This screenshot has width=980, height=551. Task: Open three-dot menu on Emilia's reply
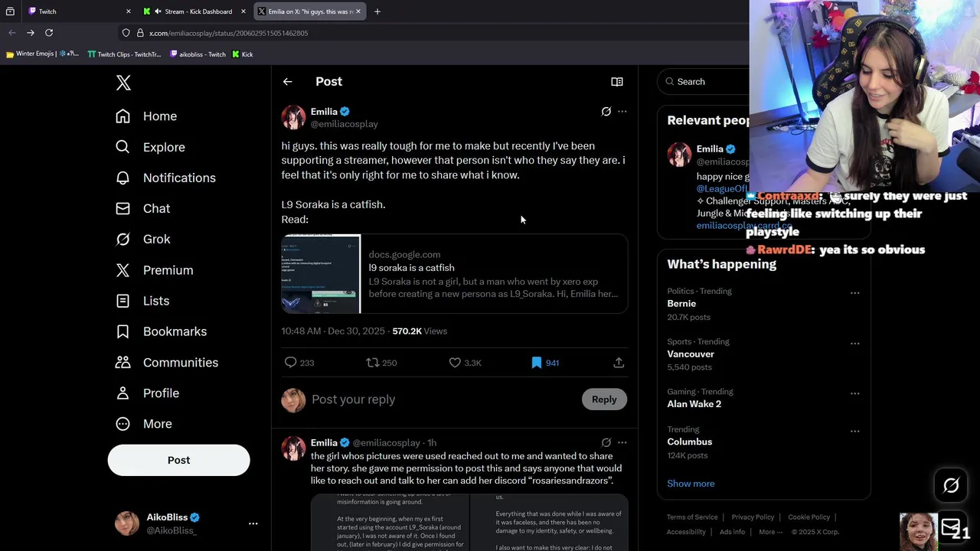(622, 442)
